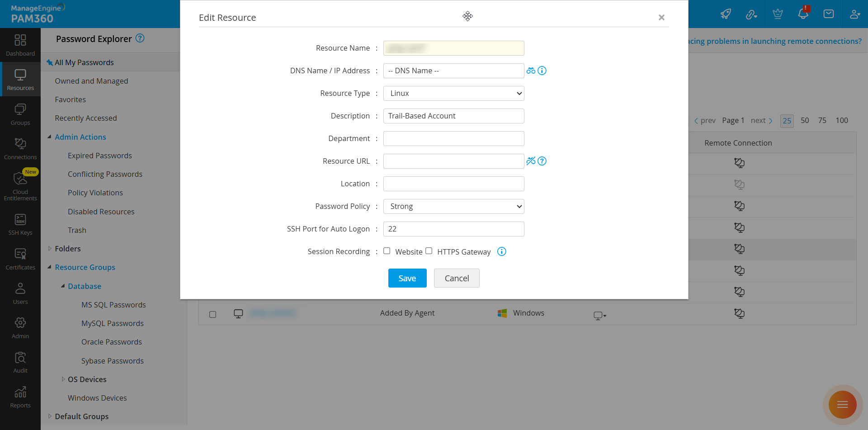Click the info icon next to Resource URL
The image size is (868, 430).
click(542, 161)
